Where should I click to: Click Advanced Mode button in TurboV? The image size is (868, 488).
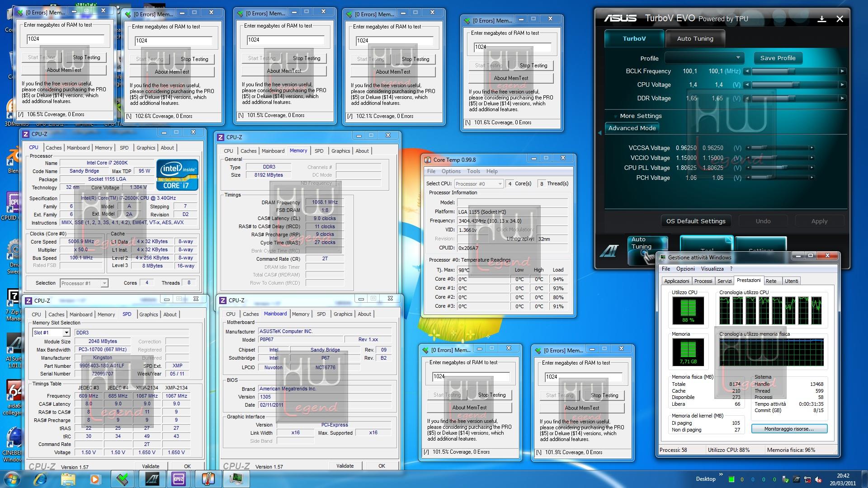click(x=632, y=128)
